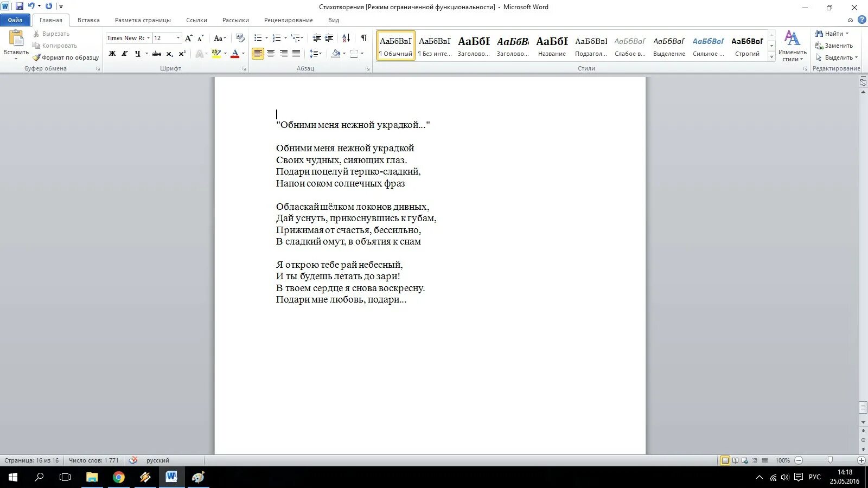868x488 pixels.
Task: Open the font name dropdown
Action: pos(149,38)
